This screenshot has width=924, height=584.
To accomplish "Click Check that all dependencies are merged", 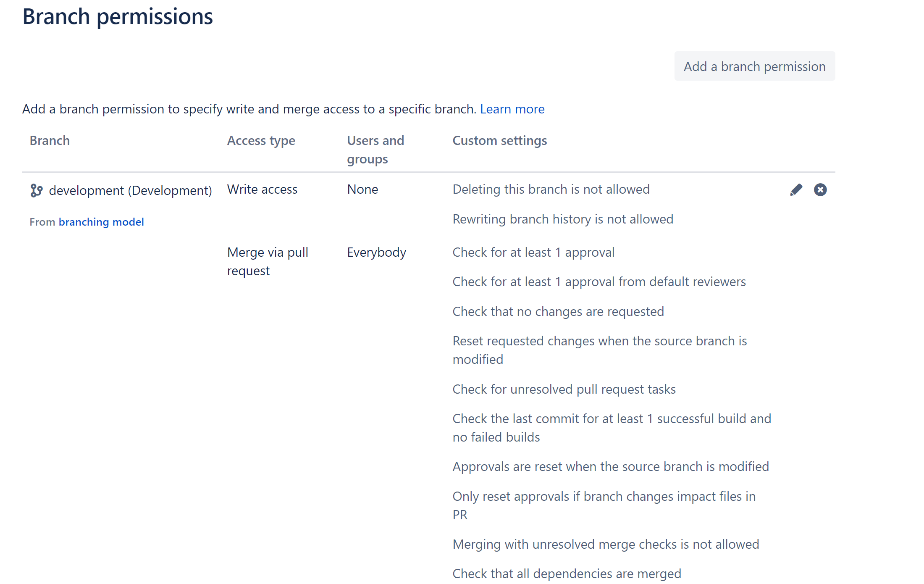I will [x=567, y=574].
